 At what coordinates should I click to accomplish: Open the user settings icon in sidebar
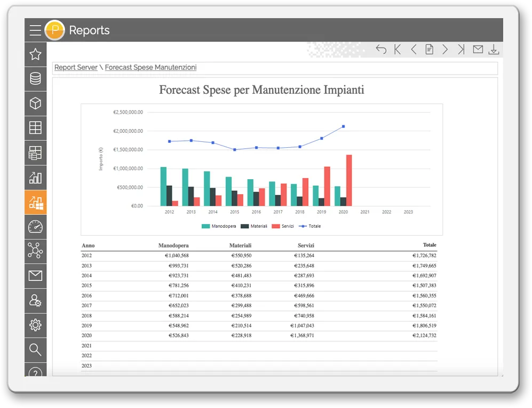tap(35, 301)
